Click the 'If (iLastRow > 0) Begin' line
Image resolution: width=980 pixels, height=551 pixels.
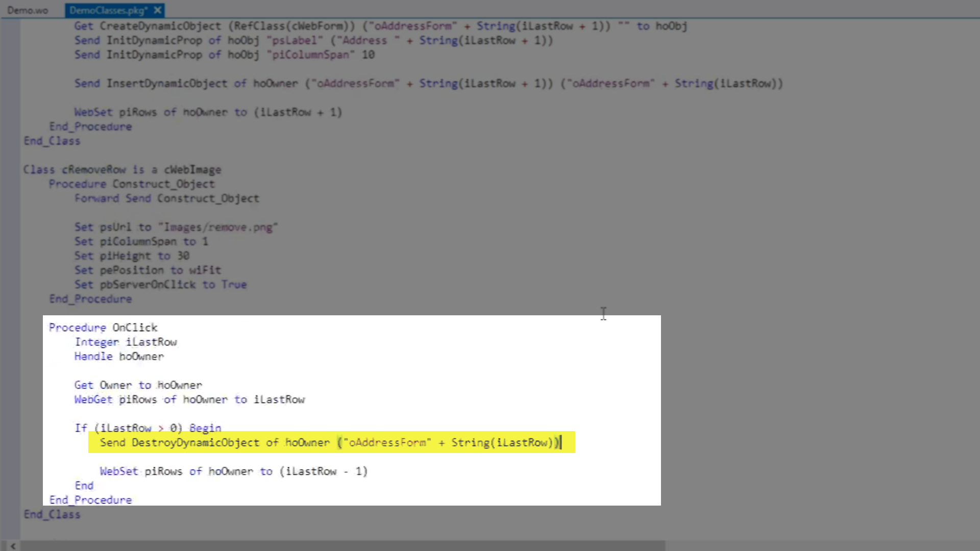(x=148, y=428)
